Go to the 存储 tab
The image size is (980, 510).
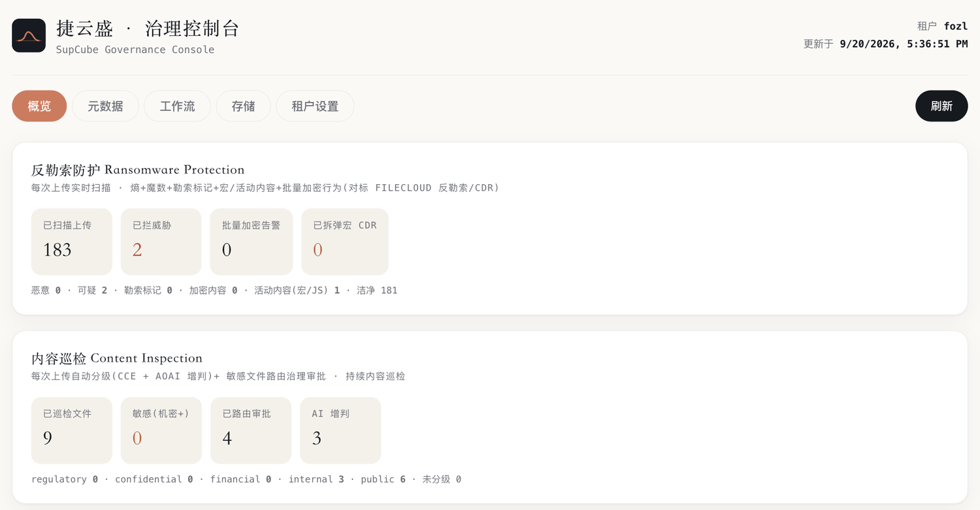(x=243, y=106)
